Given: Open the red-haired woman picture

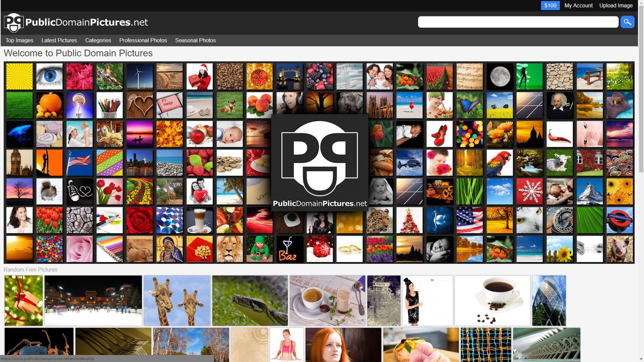Looking at the screenshot, I should (x=343, y=345).
